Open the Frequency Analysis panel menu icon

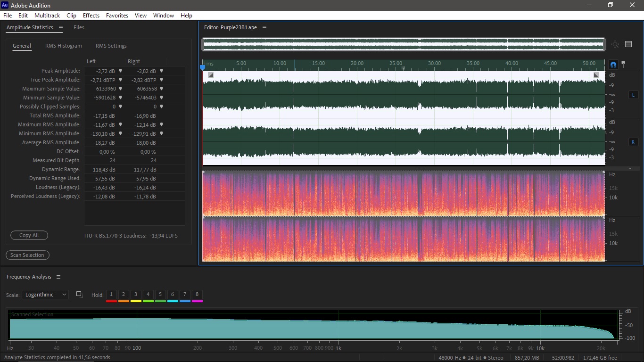pos(58,277)
